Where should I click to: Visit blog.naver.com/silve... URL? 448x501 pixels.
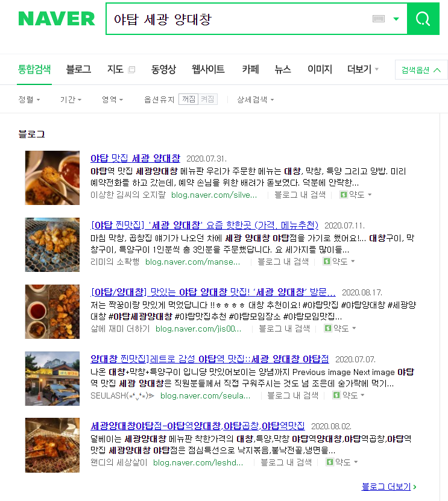click(x=214, y=195)
